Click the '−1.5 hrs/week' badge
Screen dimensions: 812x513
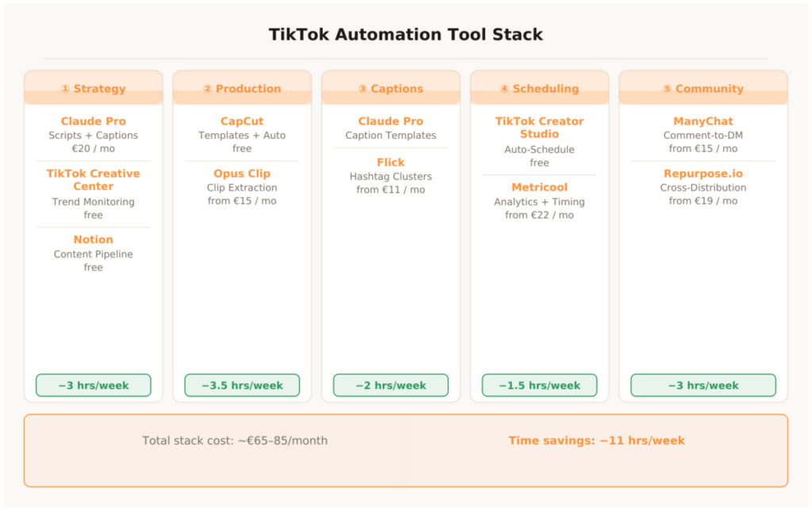539,385
